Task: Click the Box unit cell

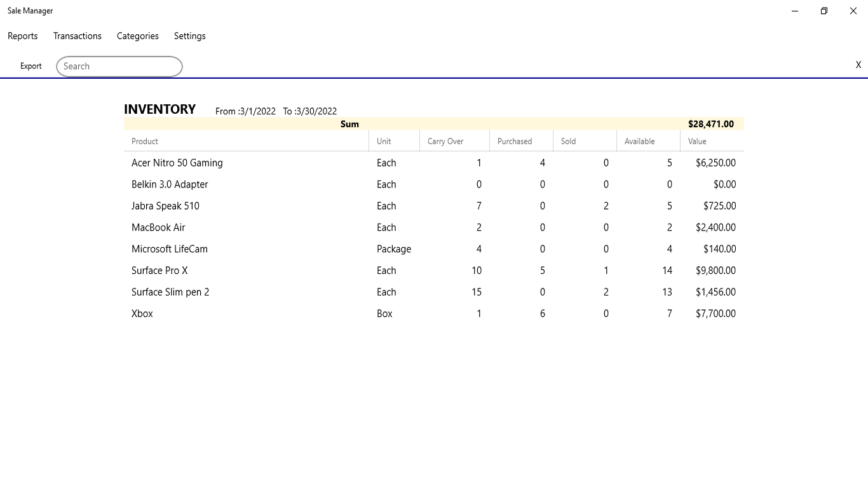Action: pos(384,314)
